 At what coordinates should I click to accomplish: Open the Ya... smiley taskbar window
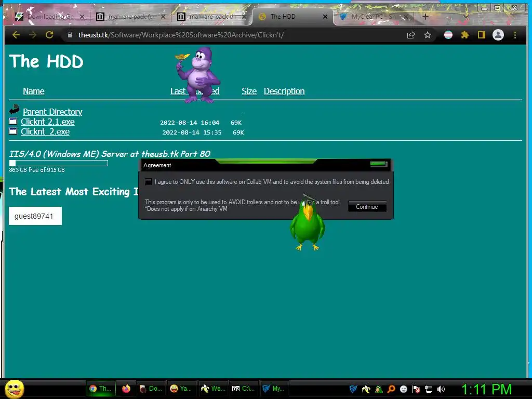[x=181, y=389]
